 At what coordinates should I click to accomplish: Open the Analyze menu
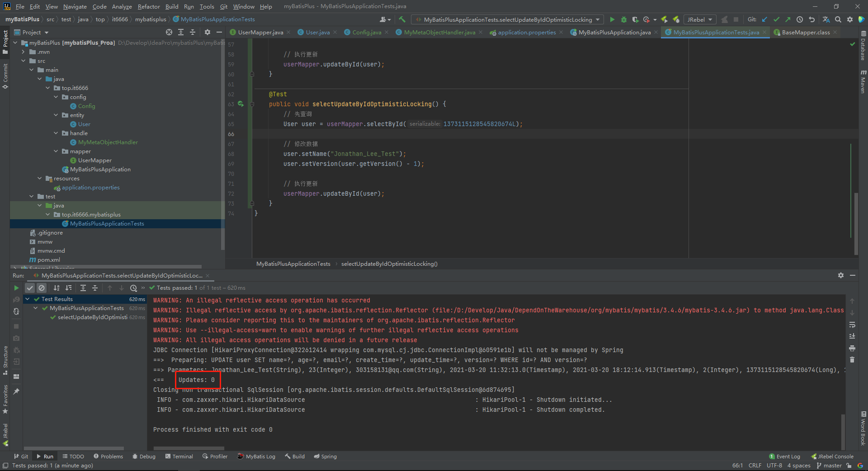tap(122, 6)
